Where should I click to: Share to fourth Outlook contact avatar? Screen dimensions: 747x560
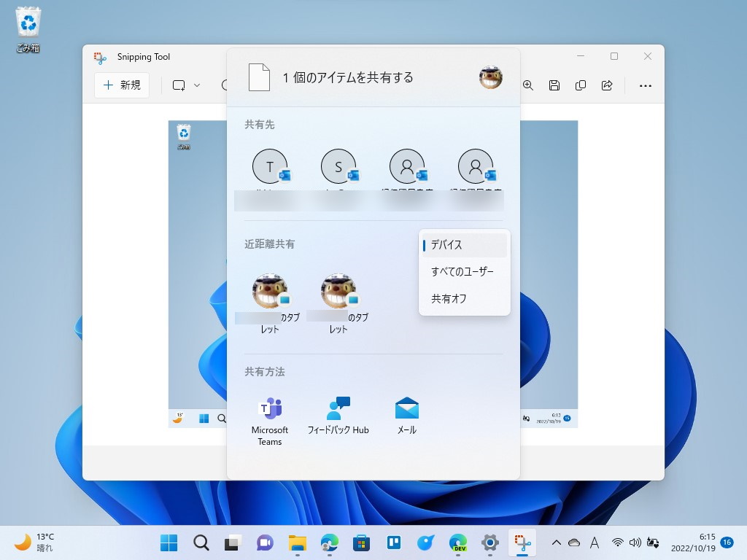[476, 167]
